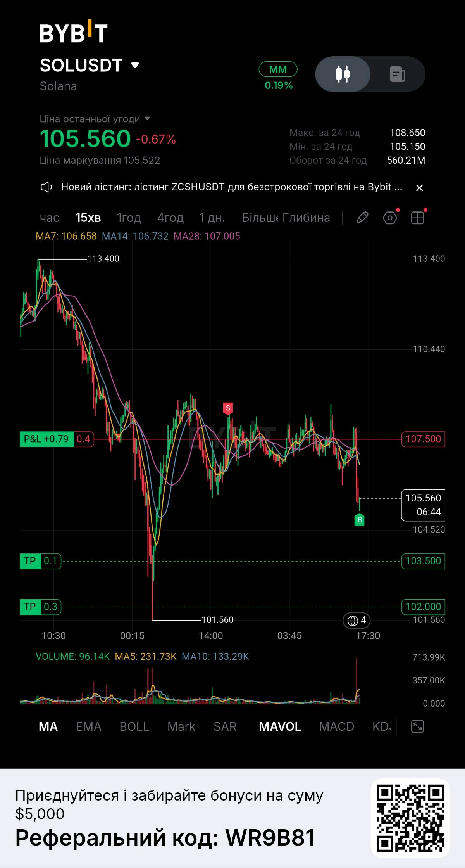The height and width of the screenshot is (868, 465).
Task: Select the MACD sub-indicator
Action: coord(337,726)
